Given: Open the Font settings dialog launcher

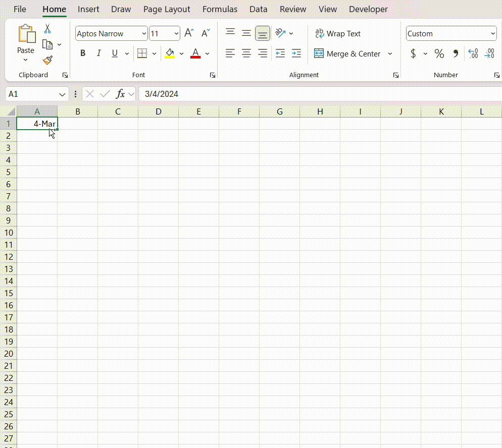Looking at the screenshot, I should pyautogui.click(x=212, y=75).
